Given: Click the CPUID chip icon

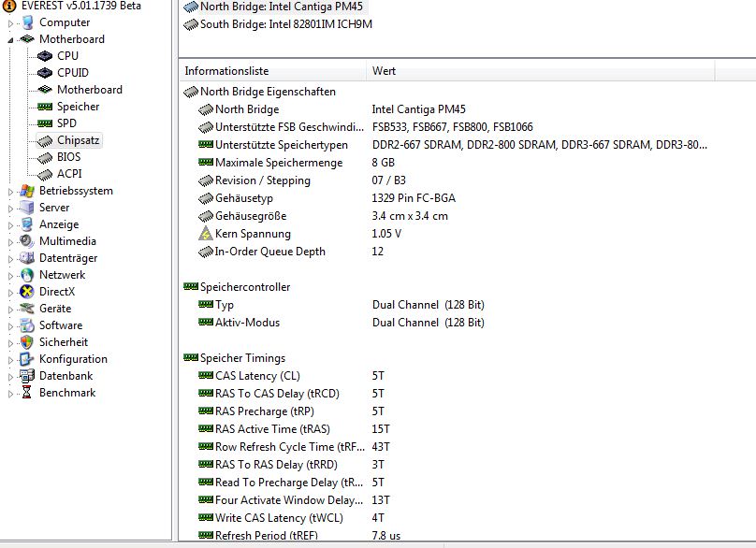Looking at the screenshot, I should pyautogui.click(x=45, y=73).
